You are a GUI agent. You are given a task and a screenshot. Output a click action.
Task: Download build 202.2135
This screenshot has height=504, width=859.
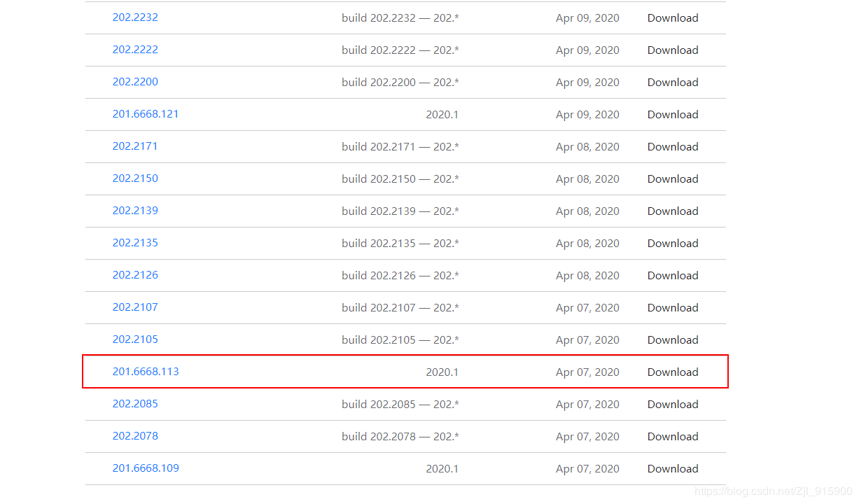coord(672,244)
